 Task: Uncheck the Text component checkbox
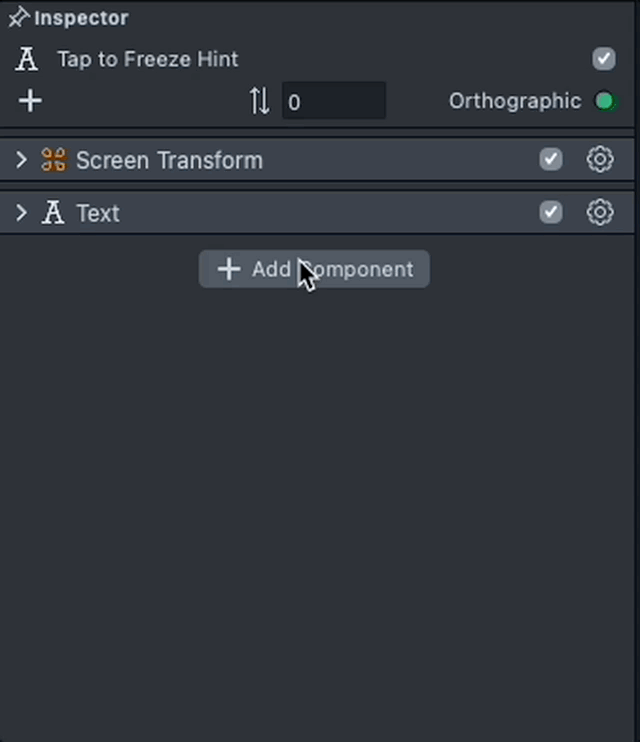point(551,212)
